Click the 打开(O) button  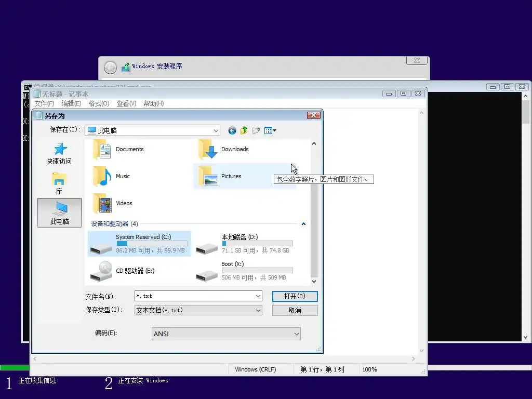[295, 296]
